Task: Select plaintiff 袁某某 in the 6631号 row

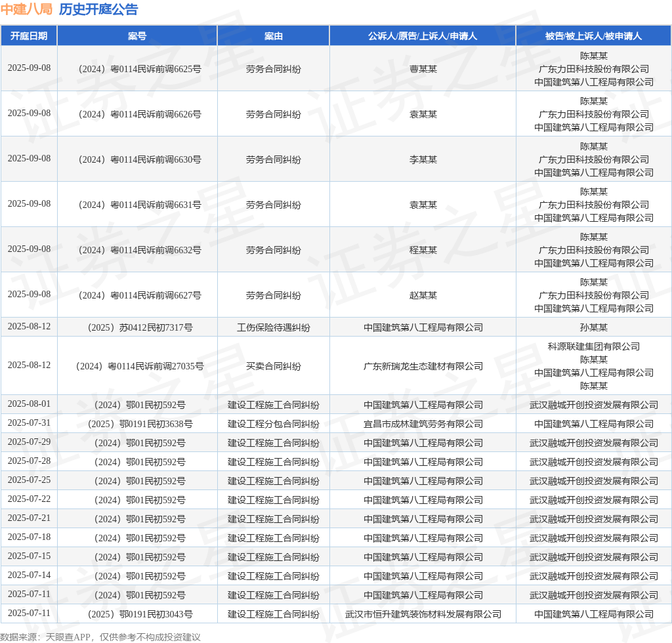Action: 423,205
